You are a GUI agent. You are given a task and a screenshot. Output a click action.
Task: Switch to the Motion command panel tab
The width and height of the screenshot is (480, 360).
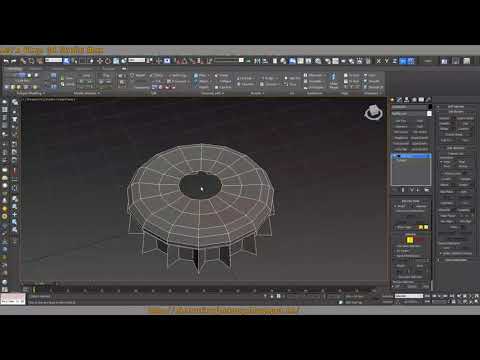pyautogui.click(x=414, y=100)
